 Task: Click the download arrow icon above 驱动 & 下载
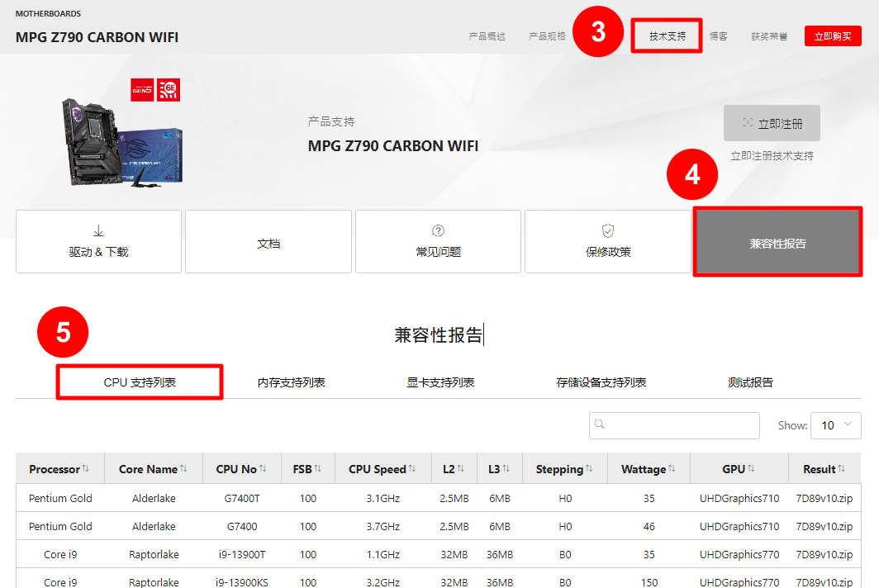(x=98, y=232)
